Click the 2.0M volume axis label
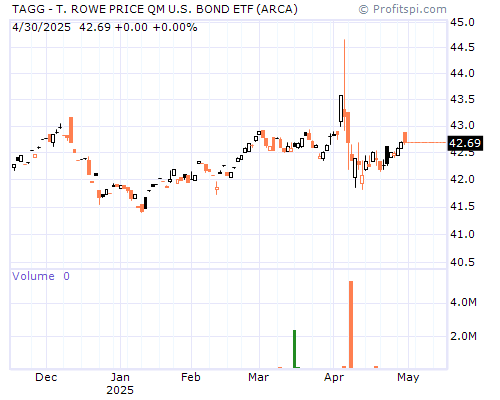Viewport: 500px width, 400px height. 463,336
